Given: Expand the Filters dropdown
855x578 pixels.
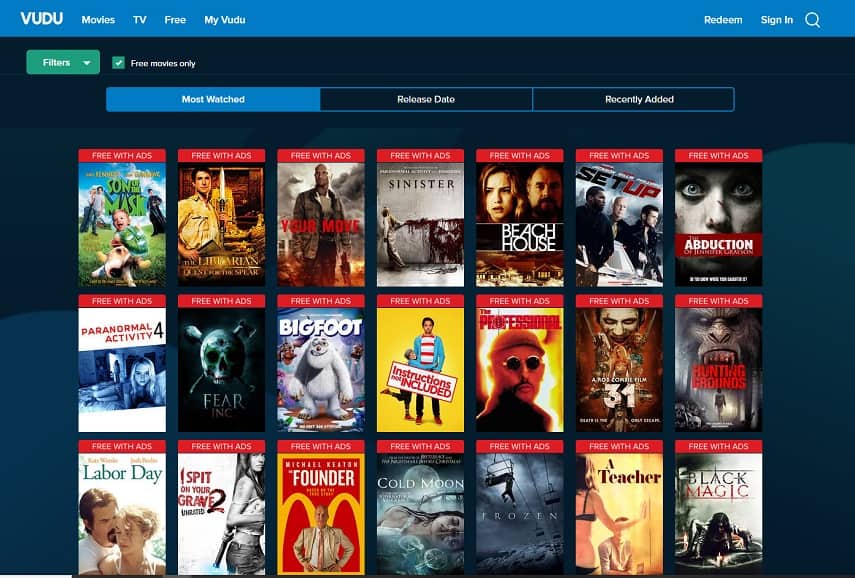Looking at the screenshot, I should (x=63, y=62).
